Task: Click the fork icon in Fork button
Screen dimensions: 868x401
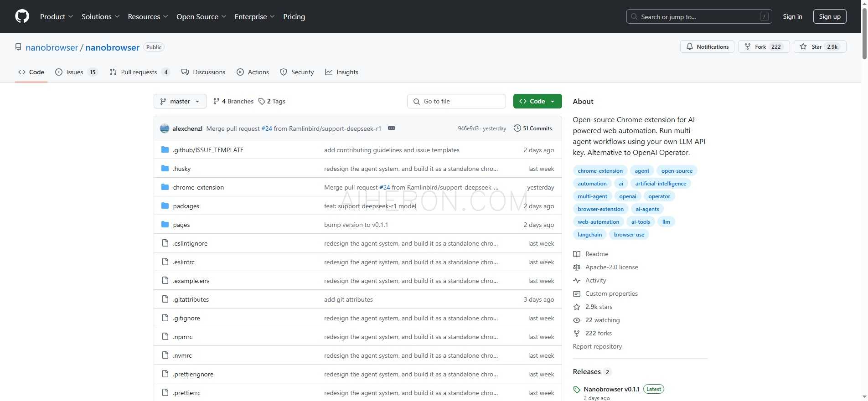Action: [748, 46]
